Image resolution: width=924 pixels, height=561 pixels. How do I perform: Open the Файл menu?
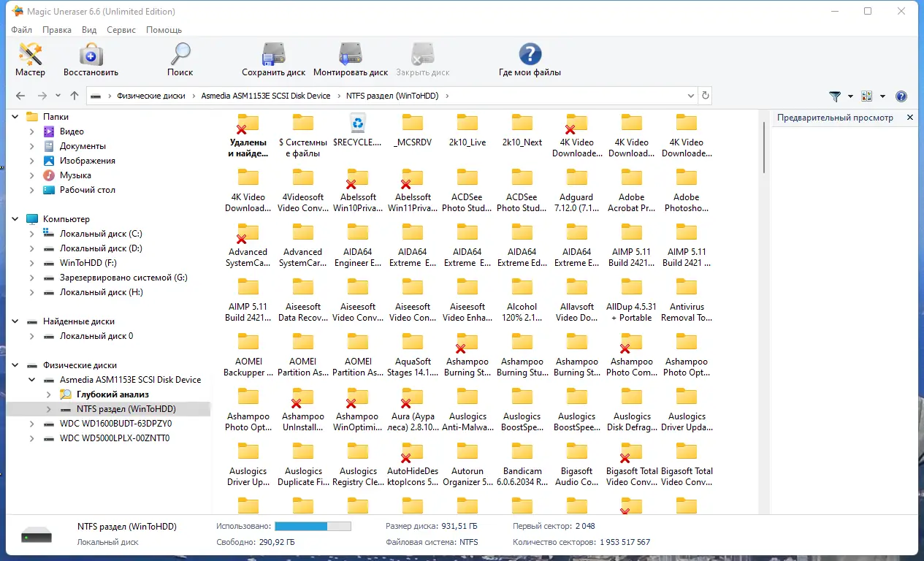pos(22,30)
